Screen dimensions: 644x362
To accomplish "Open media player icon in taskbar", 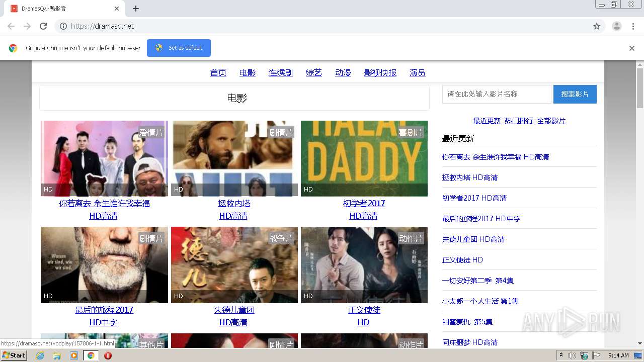I will (74, 355).
